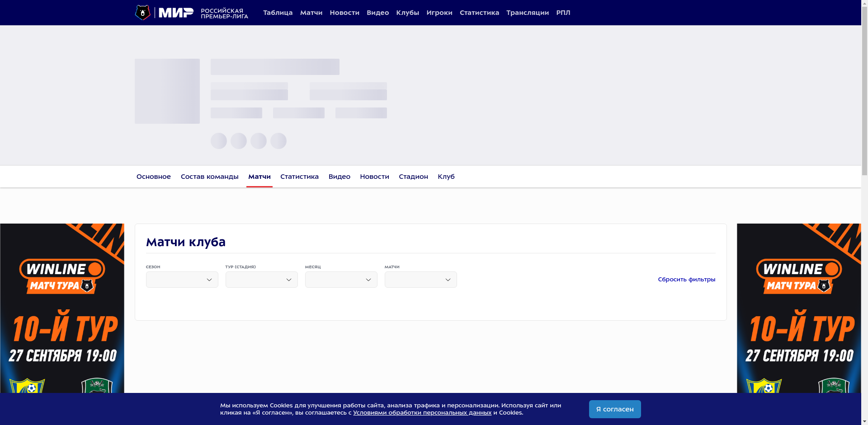Select the club Статистика tab
Screen dimensions: 868x425
[x=299, y=177]
